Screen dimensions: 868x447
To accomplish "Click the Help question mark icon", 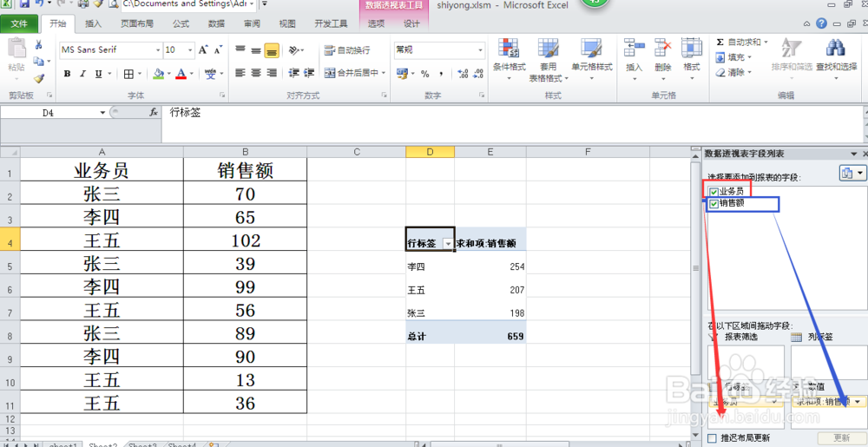I will coord(821,23).
